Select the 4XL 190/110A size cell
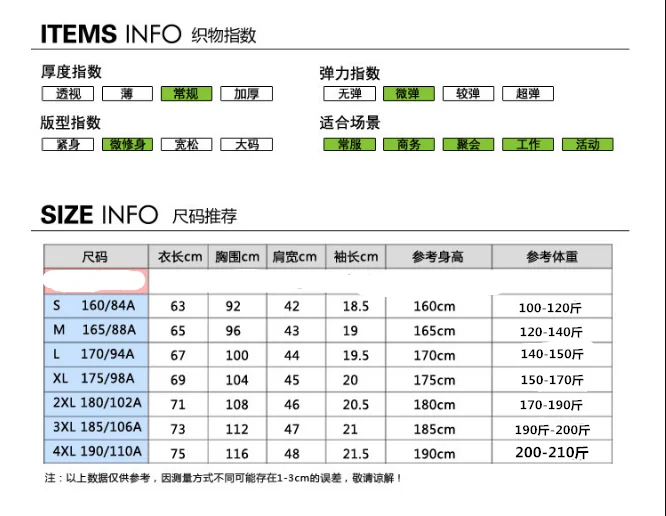This screenshot has height=516, width=666. coord(96,451)
